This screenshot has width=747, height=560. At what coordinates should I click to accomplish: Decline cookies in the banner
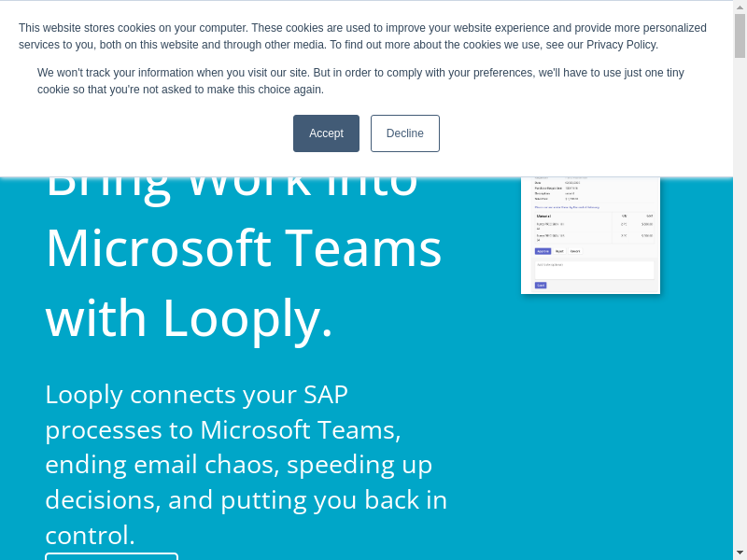click(404, 133)
